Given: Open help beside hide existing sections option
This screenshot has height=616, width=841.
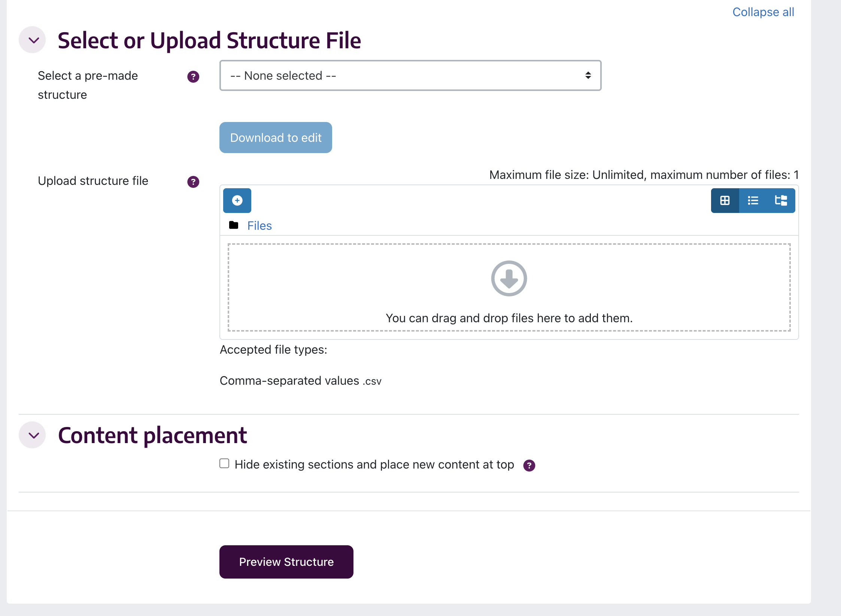Looking at the screenshot, I should click(529, 464).
